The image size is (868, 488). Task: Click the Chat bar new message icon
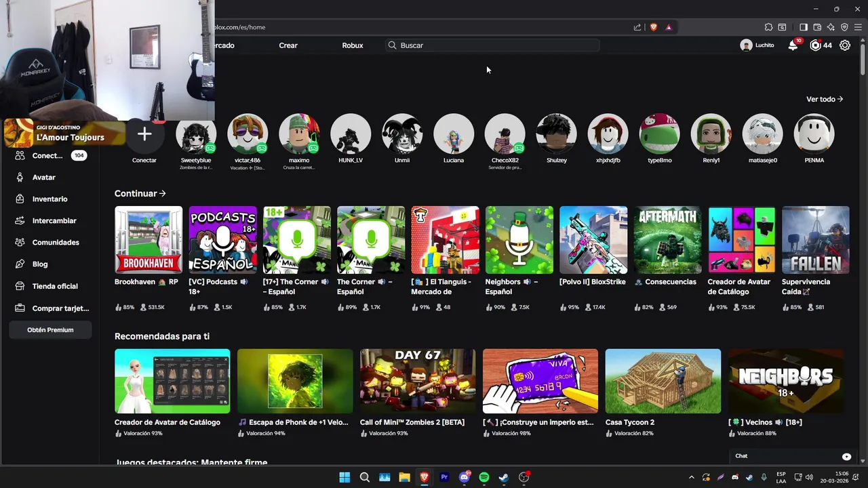pos(846,456)
